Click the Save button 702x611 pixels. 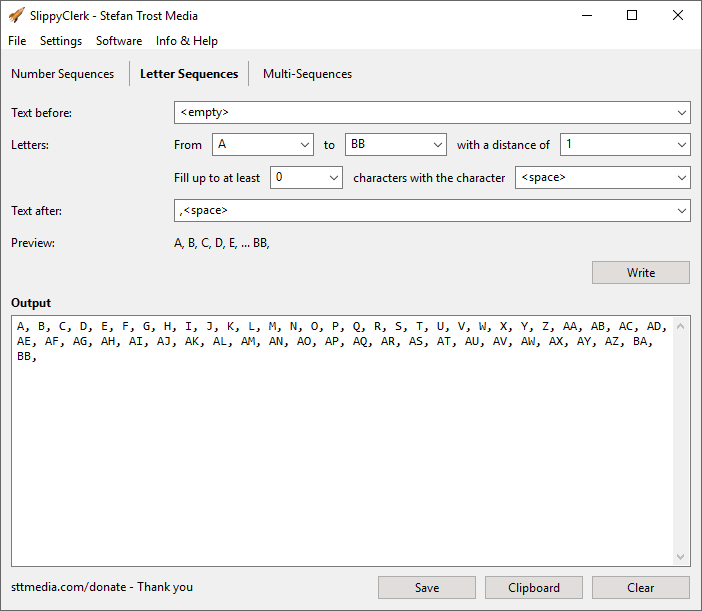coord(427,588)
